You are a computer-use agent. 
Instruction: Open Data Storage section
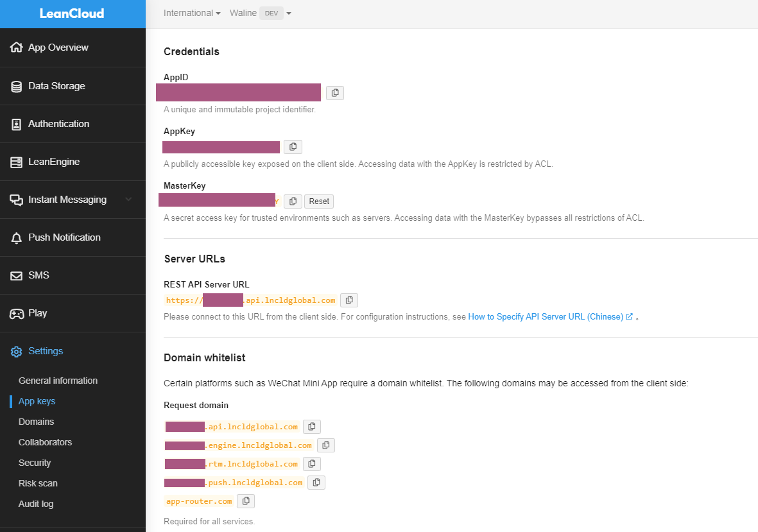click(56, 86)
